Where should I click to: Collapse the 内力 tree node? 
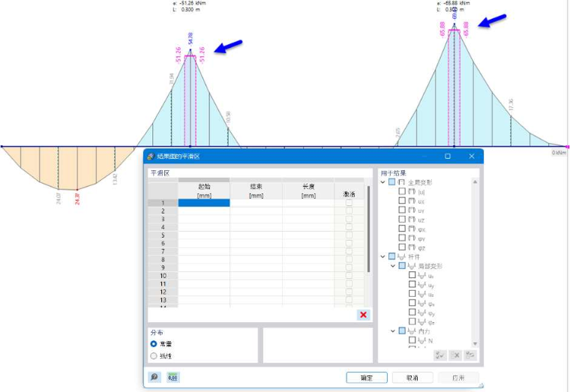pyautogui.click(x=393, y=331)
